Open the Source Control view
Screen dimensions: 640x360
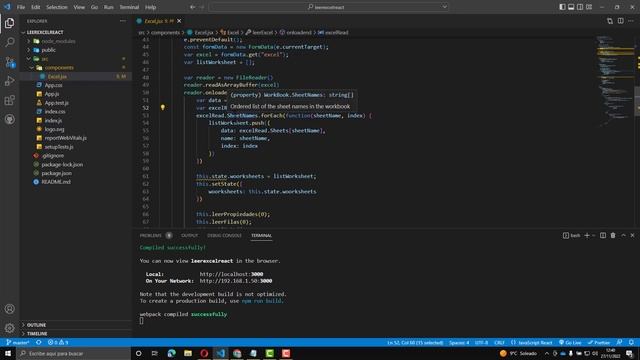[x=9, y=62]
